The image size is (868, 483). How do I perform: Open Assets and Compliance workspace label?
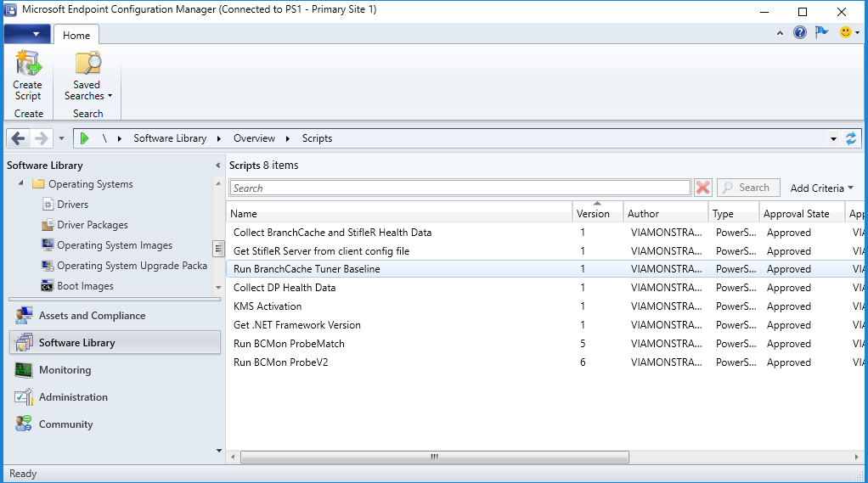click(92, 316)
